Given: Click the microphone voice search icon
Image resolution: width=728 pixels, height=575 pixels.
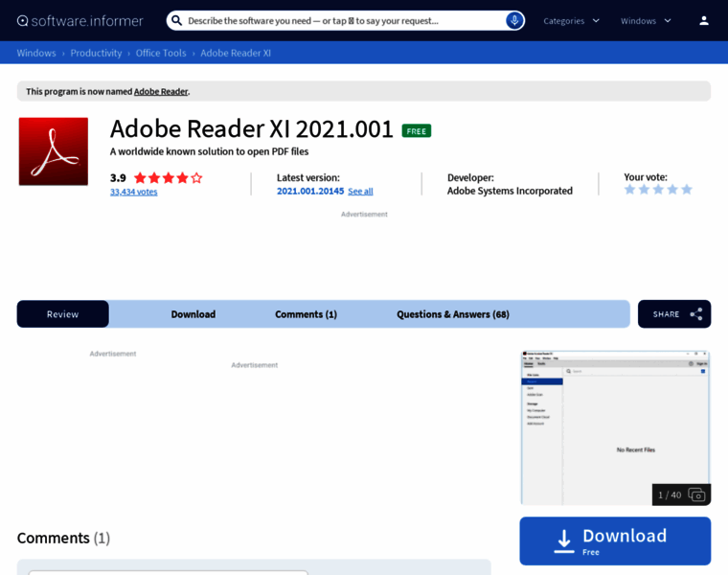Looking at the screenshot, I should (514, 20).
